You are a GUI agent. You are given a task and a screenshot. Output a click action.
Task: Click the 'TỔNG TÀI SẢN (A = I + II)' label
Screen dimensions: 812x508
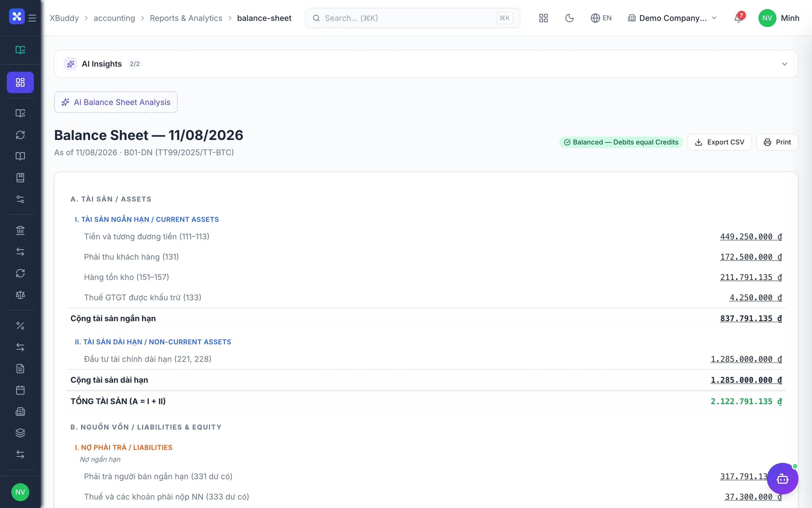pos(118,401)
